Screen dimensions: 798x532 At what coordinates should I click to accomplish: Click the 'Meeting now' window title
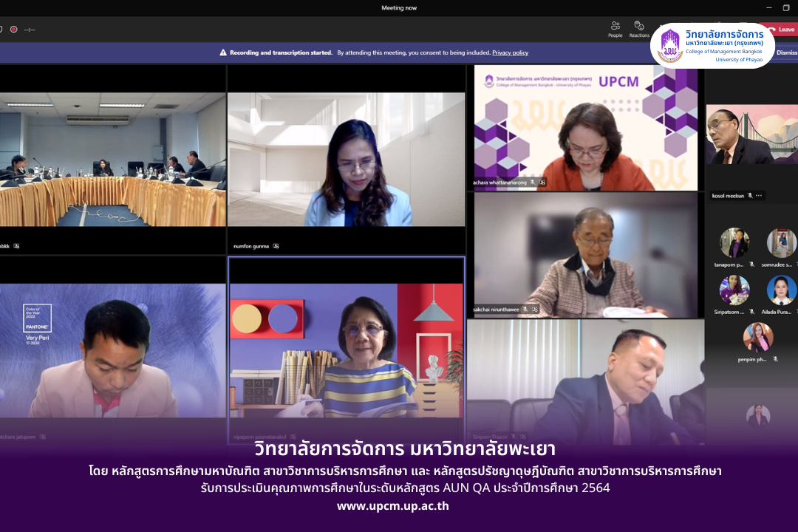point(399,7)
